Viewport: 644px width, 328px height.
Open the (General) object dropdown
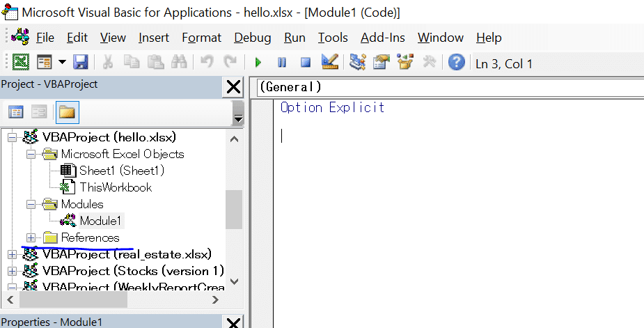450,87
